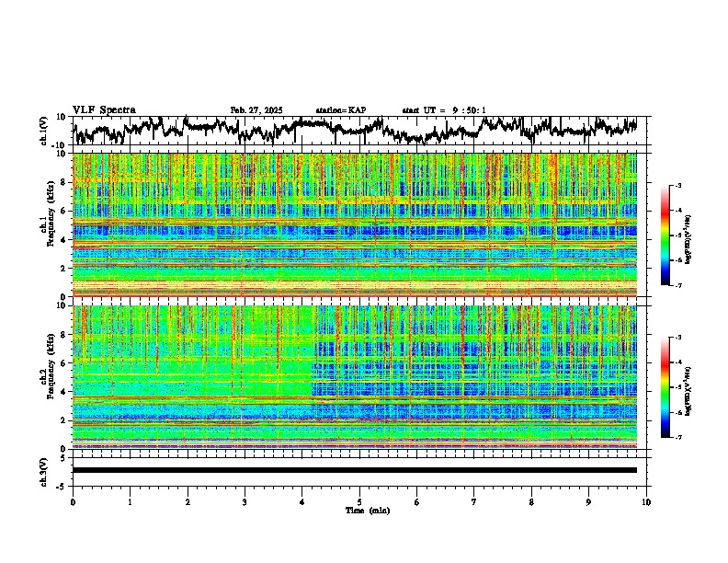Click the ch.1 spectrogram color scale bar
The image size is (728, 563).
(x=665, y=236)
